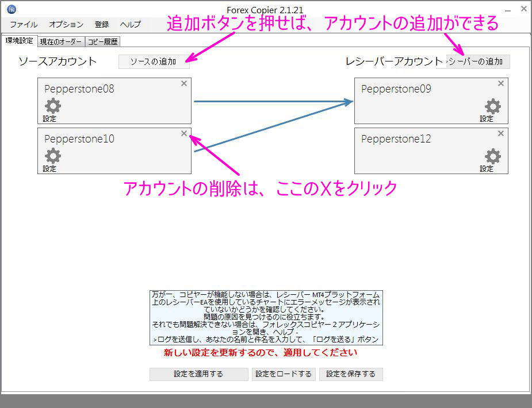Apply settings using 設定を適用する

click(198, 374)
